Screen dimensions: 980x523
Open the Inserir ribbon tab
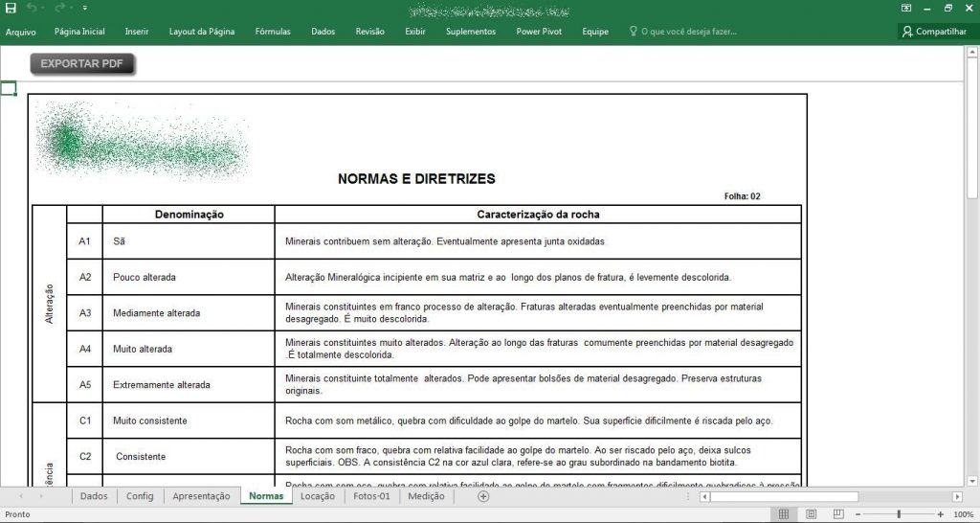136,32
